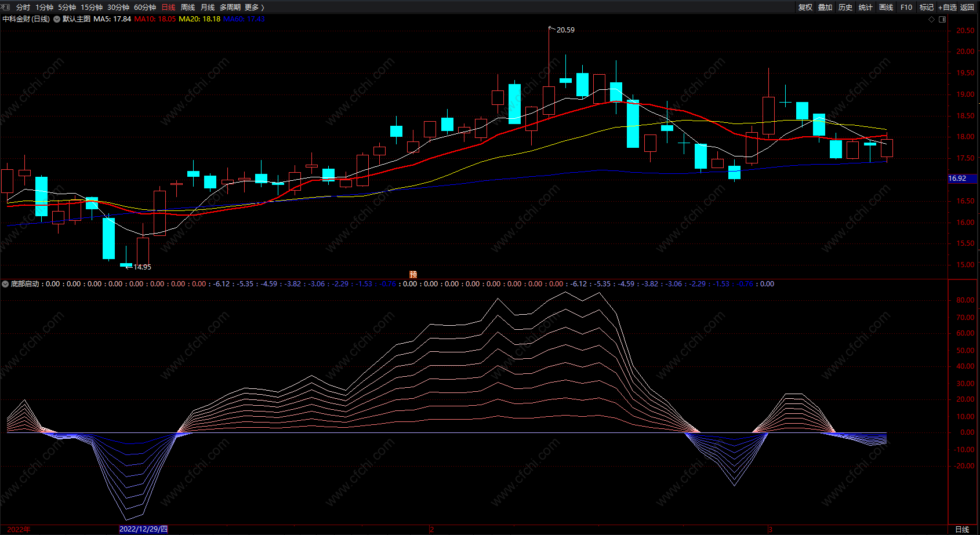Viewport: 980px width, 535px height.
Task: Switch to 分时 intraday view
Action: coord(23,8)
